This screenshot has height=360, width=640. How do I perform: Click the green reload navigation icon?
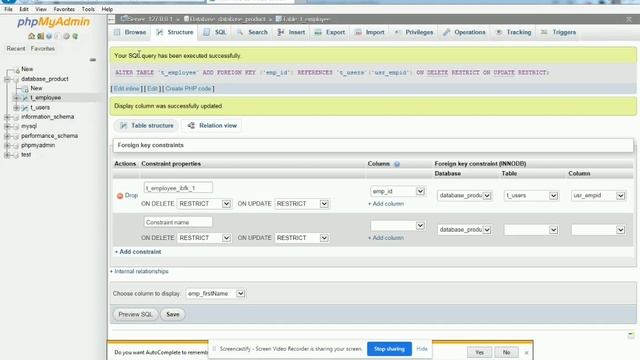(75, 36)
